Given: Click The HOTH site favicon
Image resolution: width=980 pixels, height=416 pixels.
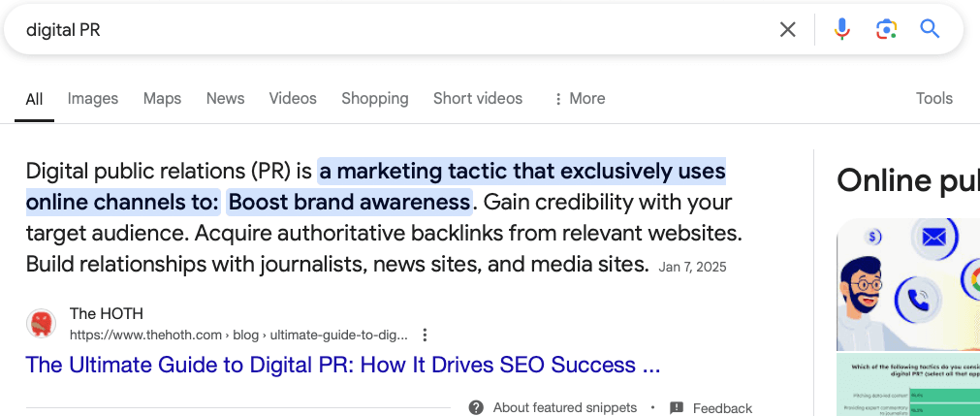Looking at the screenshot, I should [41, 323].
